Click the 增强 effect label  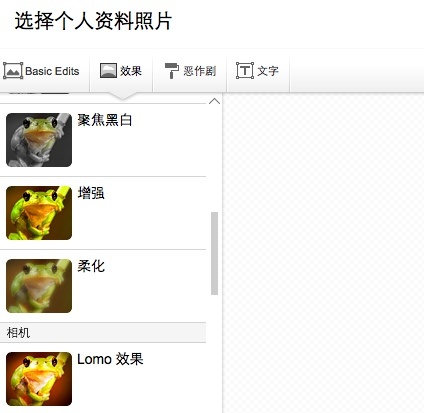click(91, 193)
